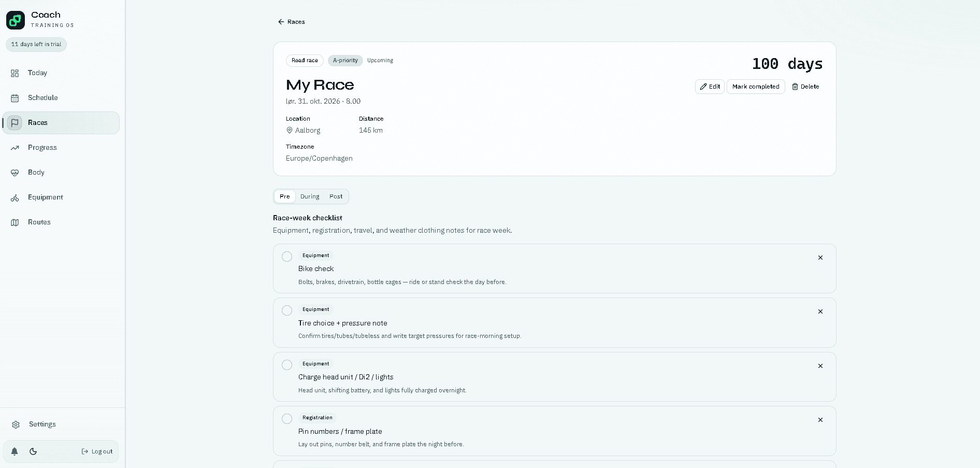The width and height of the screenshot is (980, 468).
Task: Click Mark completed
Action: click(756, 87)
